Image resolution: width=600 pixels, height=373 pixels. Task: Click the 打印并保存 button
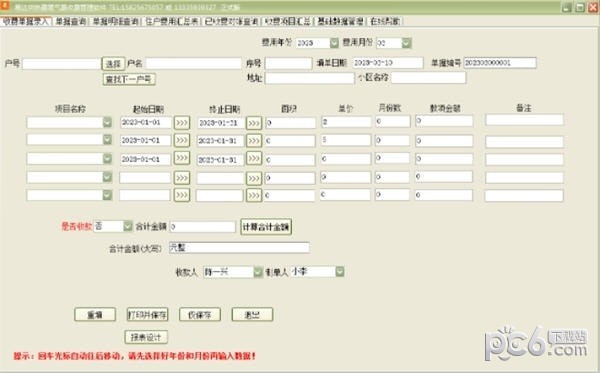(147, 315)
